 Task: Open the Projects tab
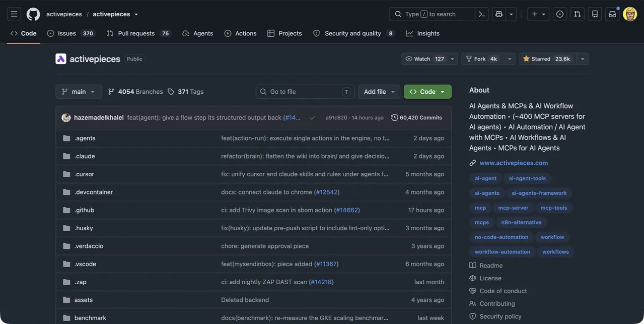point(284,33)
